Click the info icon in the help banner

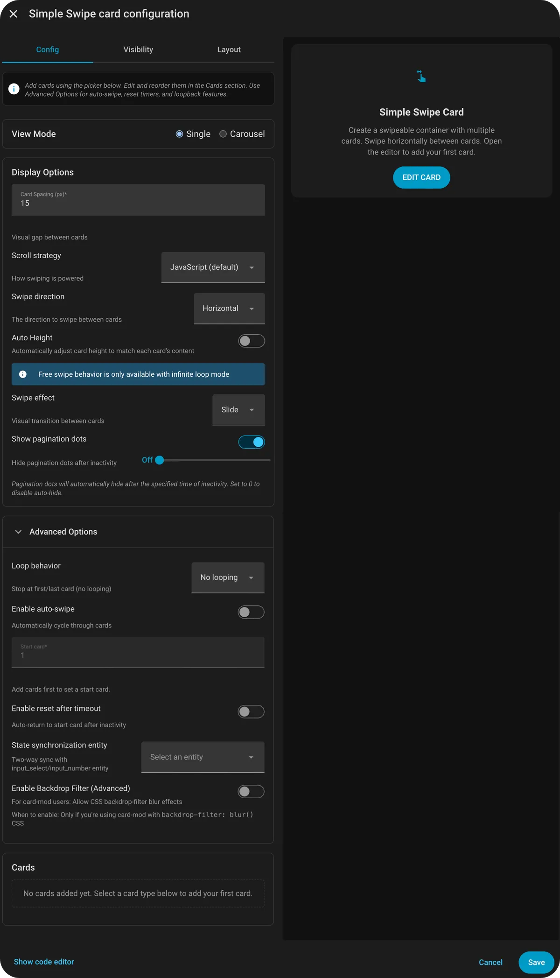(x=14, y=89)
